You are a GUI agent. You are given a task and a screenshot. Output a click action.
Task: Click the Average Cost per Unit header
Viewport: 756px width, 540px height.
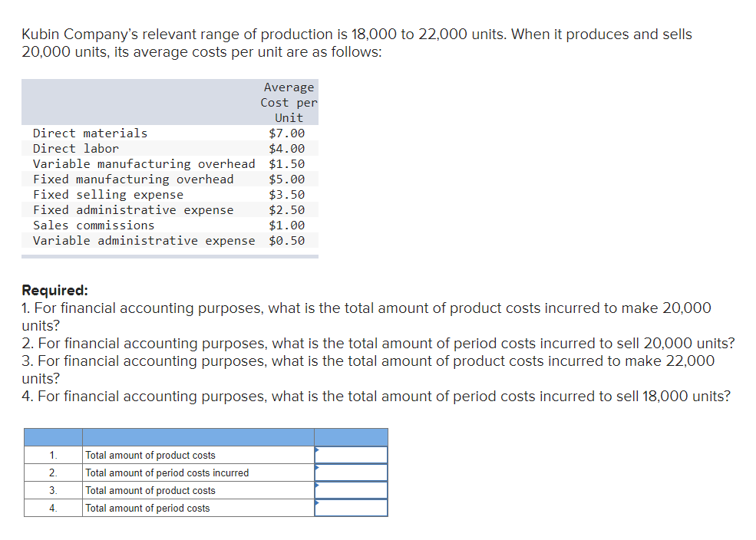pos(289,102)
